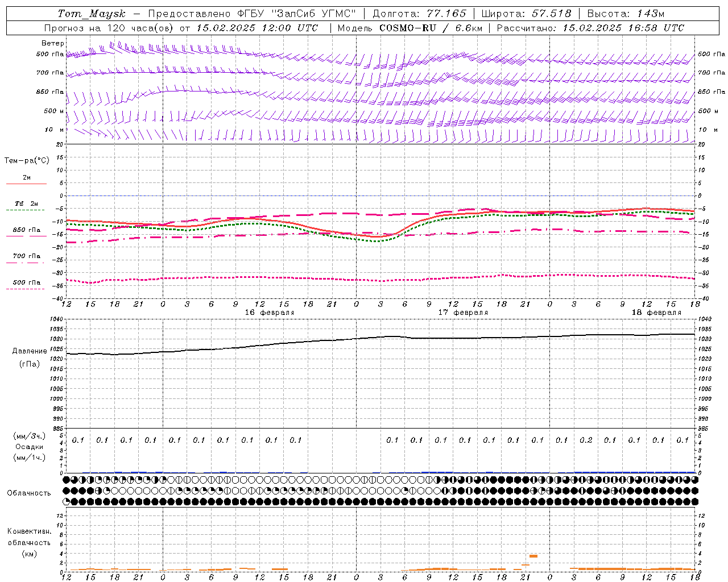Click the longitude value Долгота: 77.165

[x=419, y=14]
